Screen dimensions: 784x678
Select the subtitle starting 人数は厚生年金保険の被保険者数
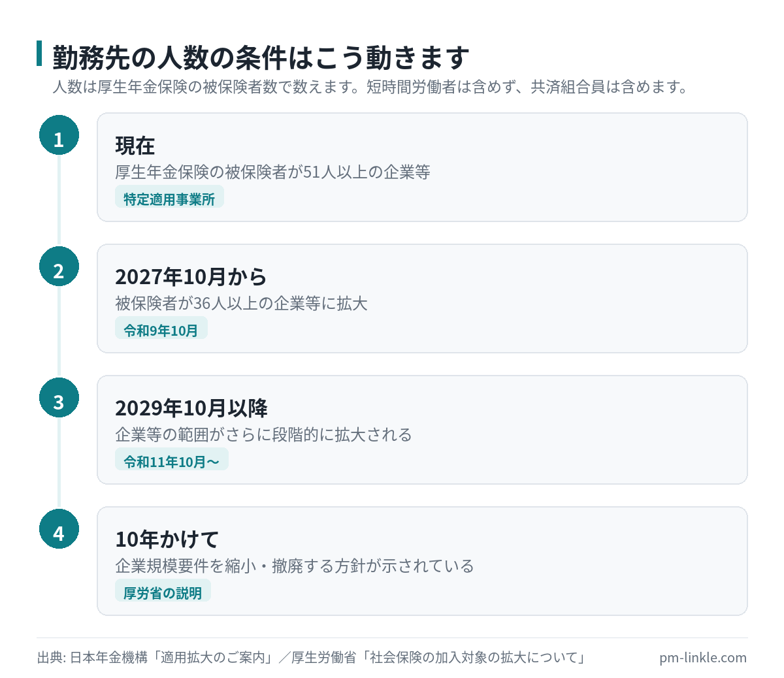pyautogui.click(x=370, y=87)
